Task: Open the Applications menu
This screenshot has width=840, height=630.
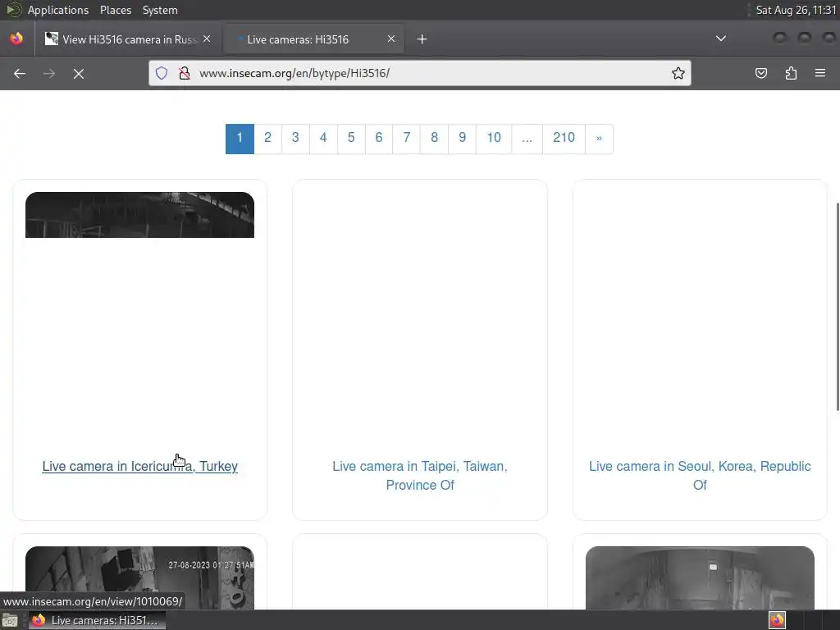Action: pyautogui.click(x=58, y=10)
